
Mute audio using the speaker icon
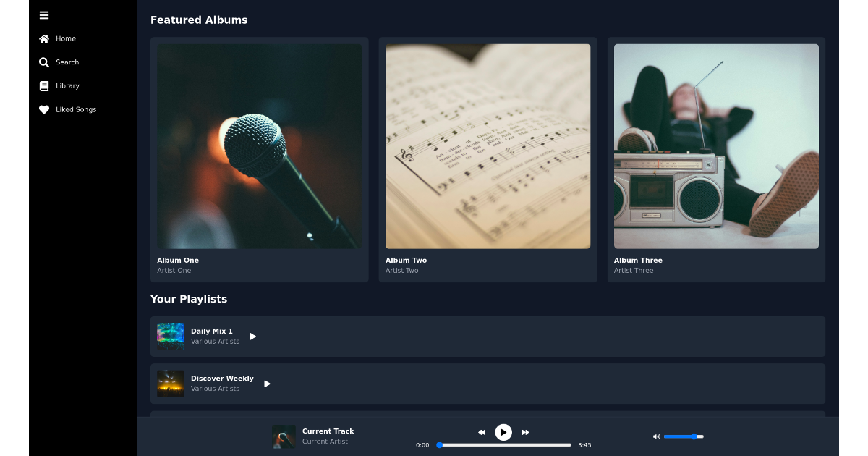(656, 436)
